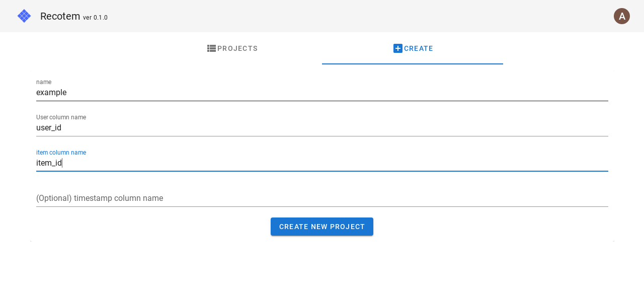Click the name field label
This screenshot has width=644, height=290.
coord(44,82)
